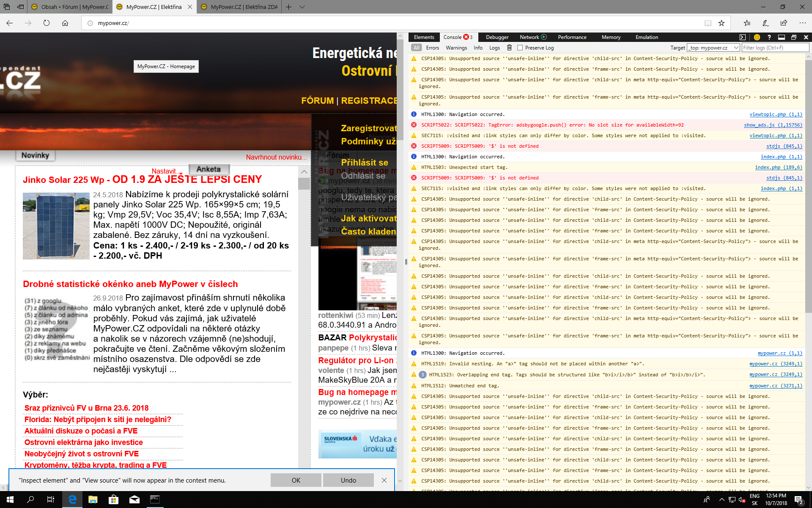Toggle the Info console filter
Viewport: 812px width, 508px height.
click(478, 48)
